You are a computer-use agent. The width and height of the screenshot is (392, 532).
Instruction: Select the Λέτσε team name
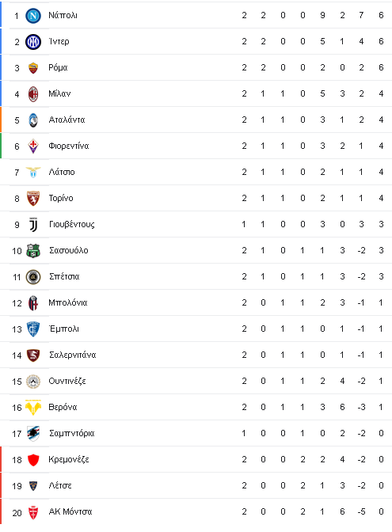[x=60, y=485]
